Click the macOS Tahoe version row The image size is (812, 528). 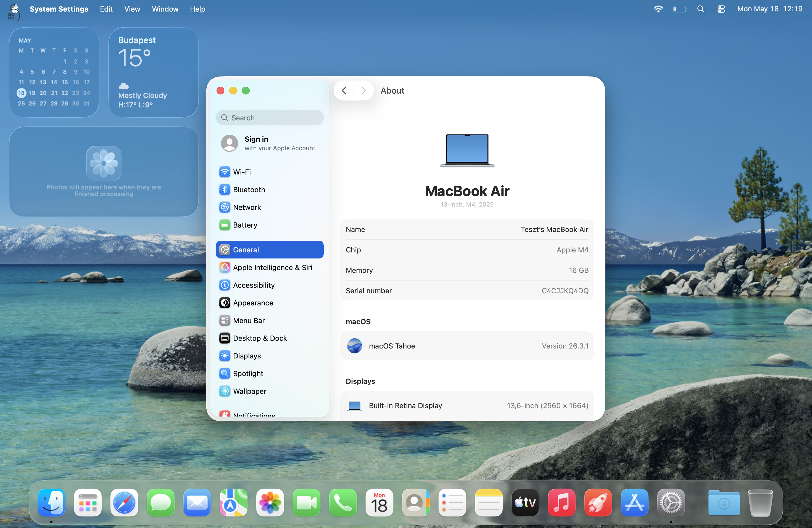[467, 346]
